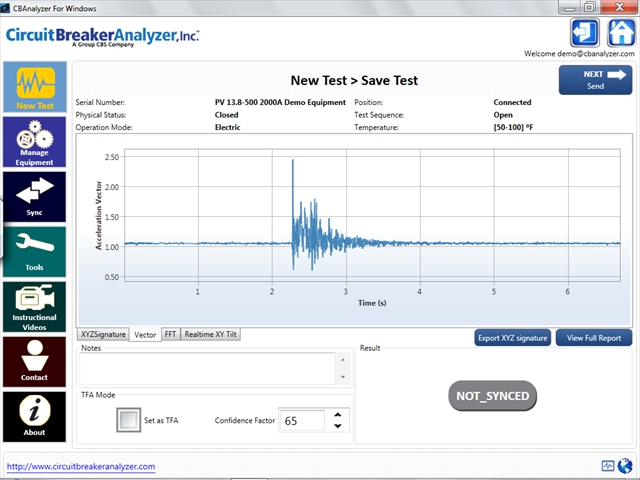This screenshot has height=480, width=640.
Task: Open the About info tile
Action: tap(35, 417)
